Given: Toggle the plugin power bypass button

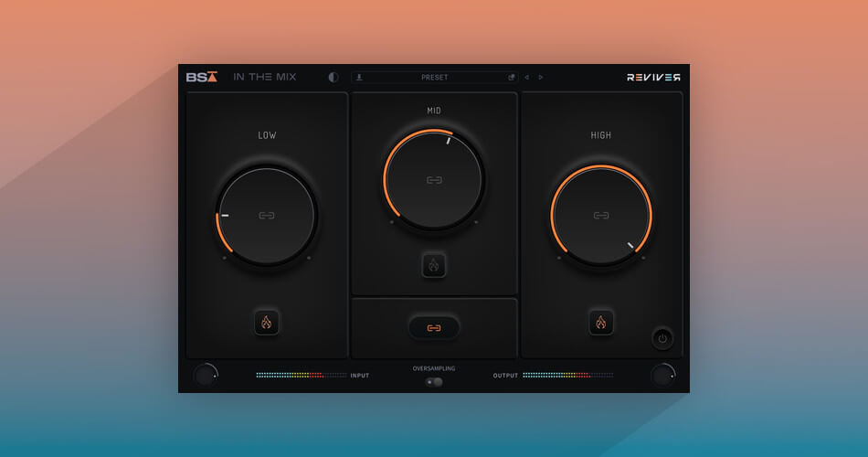Looking at the screenshot, I should (662, 337).
